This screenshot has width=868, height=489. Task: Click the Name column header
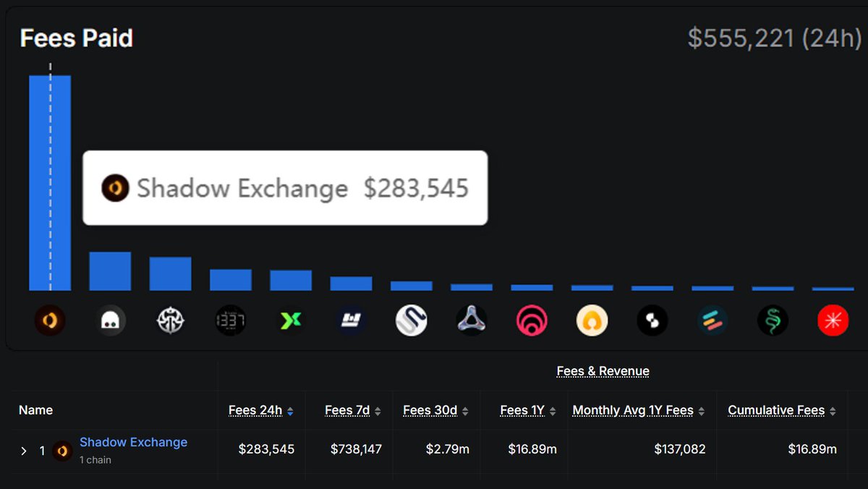pos(35,410)
